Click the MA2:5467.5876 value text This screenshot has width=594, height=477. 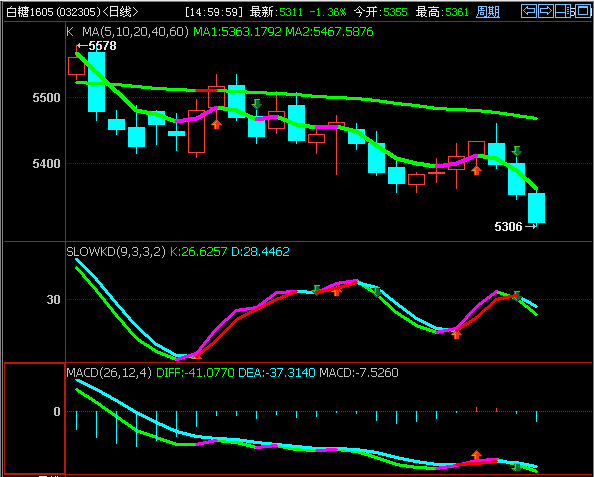click(329, 32)
